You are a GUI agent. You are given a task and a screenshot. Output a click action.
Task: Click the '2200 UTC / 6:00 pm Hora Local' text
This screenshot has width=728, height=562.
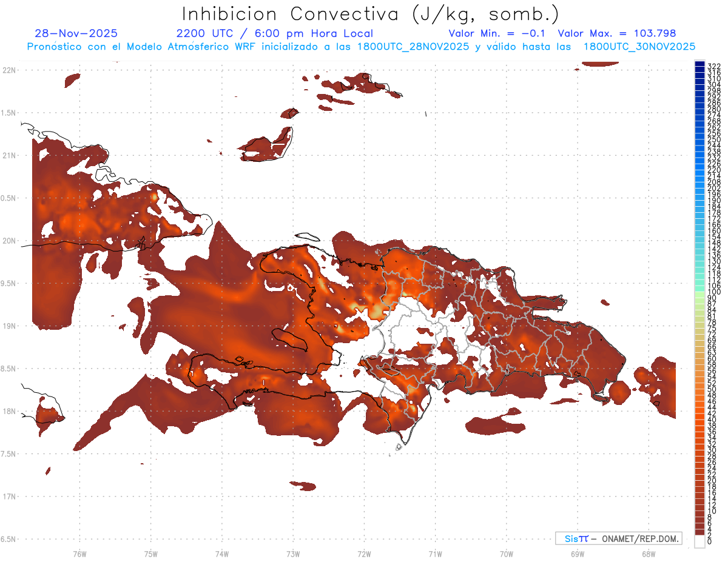pyautogui.click(x=275, y=33)
